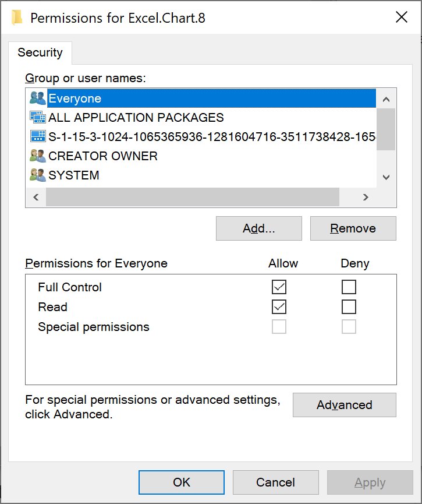Click the left arrow of horizontal scrollbar
The height and width of the screenshot is (504, 422).
click(x=36, y=197)
